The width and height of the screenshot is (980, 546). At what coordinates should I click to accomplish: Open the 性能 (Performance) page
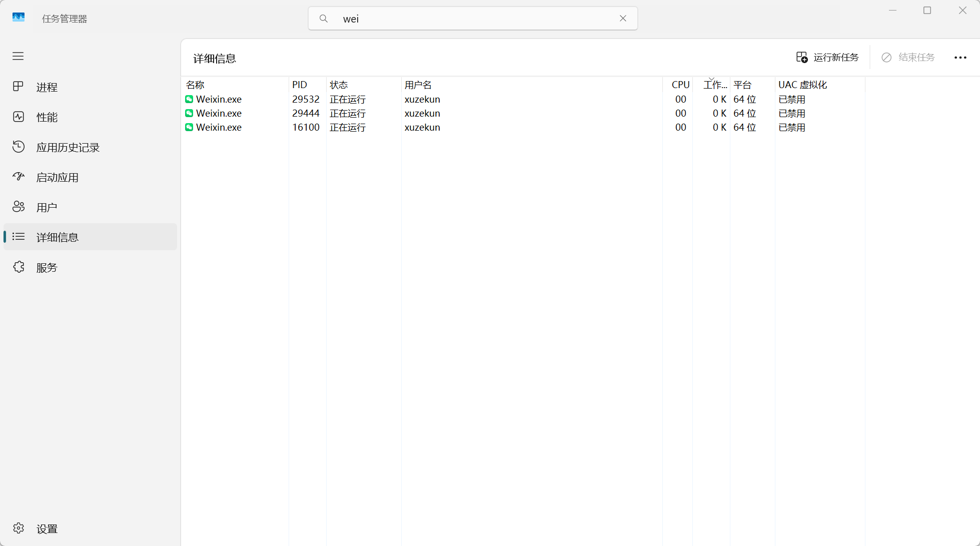click(x=47, y=117)
